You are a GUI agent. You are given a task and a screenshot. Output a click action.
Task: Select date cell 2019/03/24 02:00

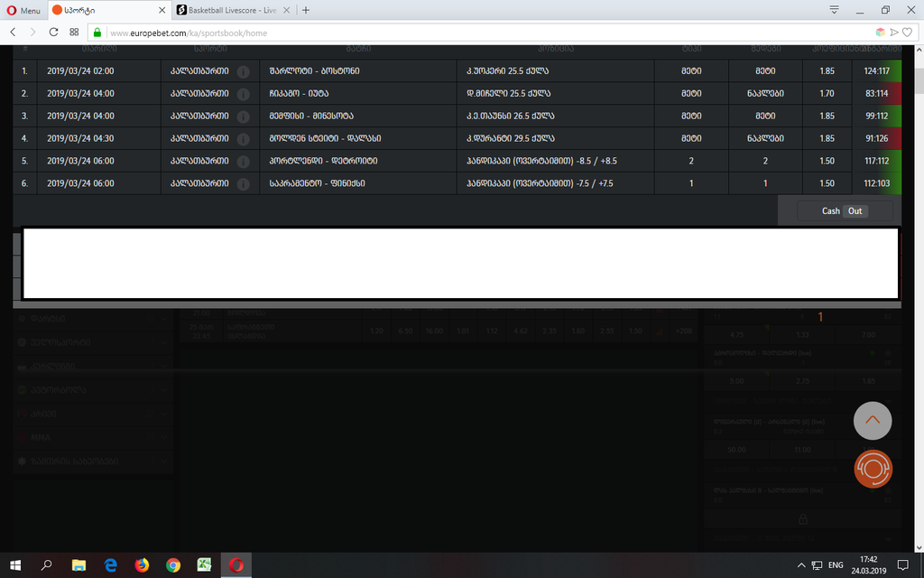tap(80, 70)
